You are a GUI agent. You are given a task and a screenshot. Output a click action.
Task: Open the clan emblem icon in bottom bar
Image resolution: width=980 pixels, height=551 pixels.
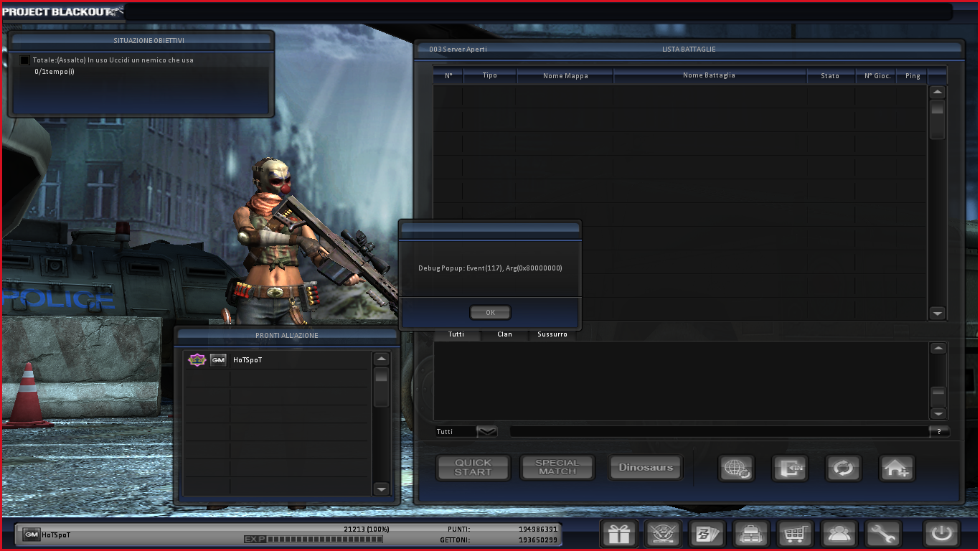(x=663, y=534)
